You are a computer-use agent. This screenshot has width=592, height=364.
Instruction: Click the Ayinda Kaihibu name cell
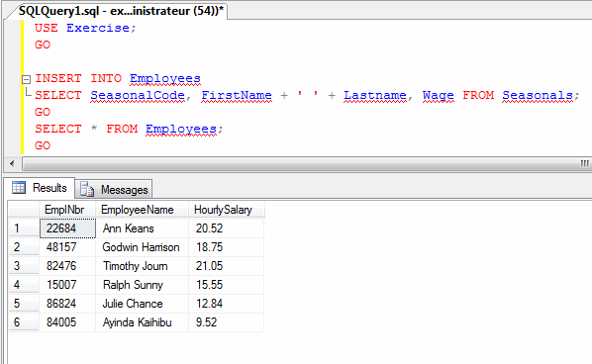[142, 322]
